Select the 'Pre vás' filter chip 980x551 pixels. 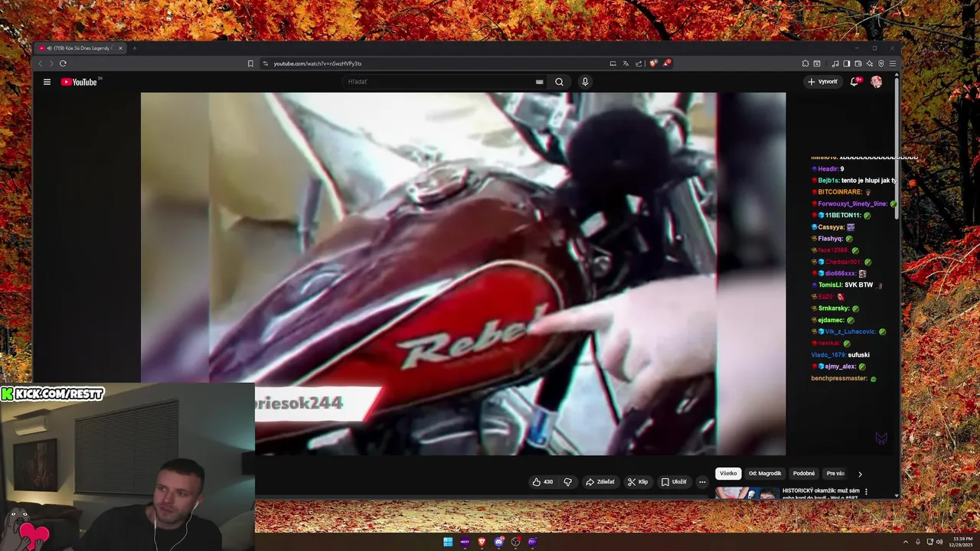tap(835, 474)
